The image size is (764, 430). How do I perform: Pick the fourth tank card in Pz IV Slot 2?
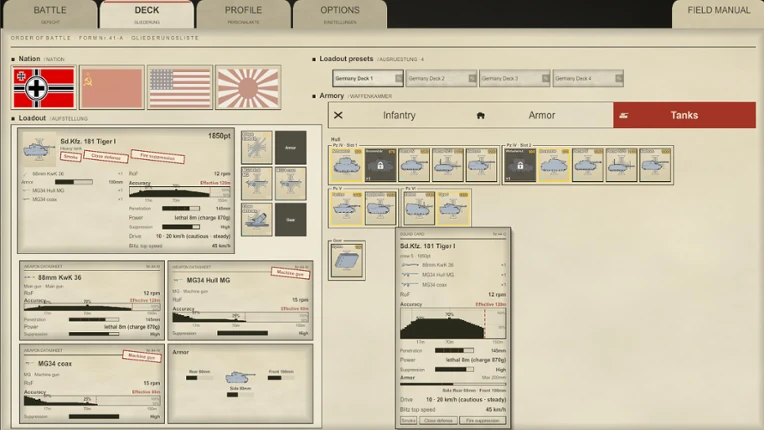tap(622, 165)
